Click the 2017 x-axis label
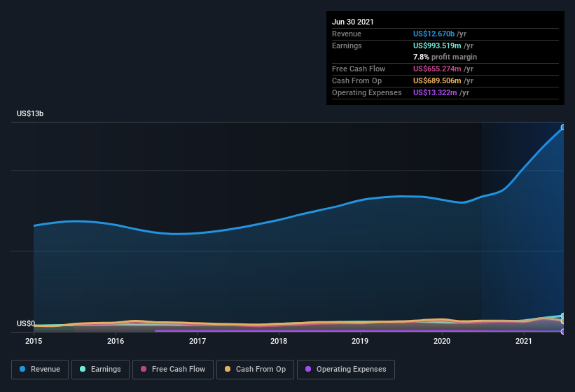The height and width of the screenshot is (392, 575). (198, 341)
